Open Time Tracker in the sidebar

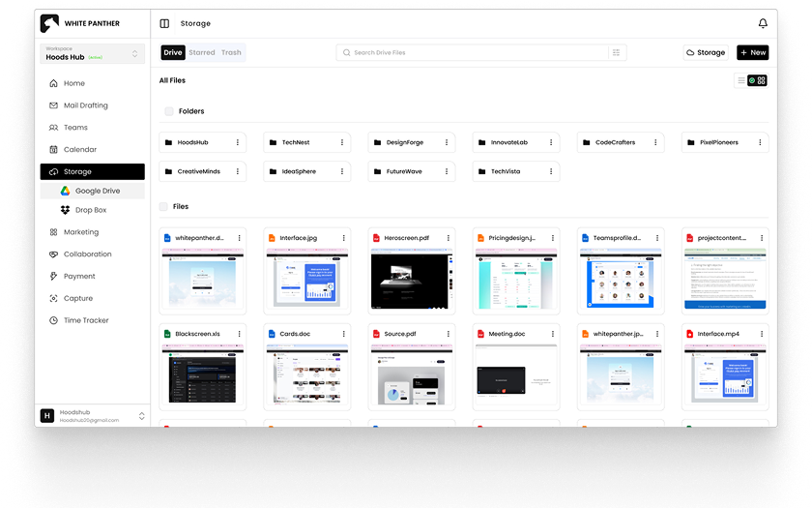tap(86, 320)
